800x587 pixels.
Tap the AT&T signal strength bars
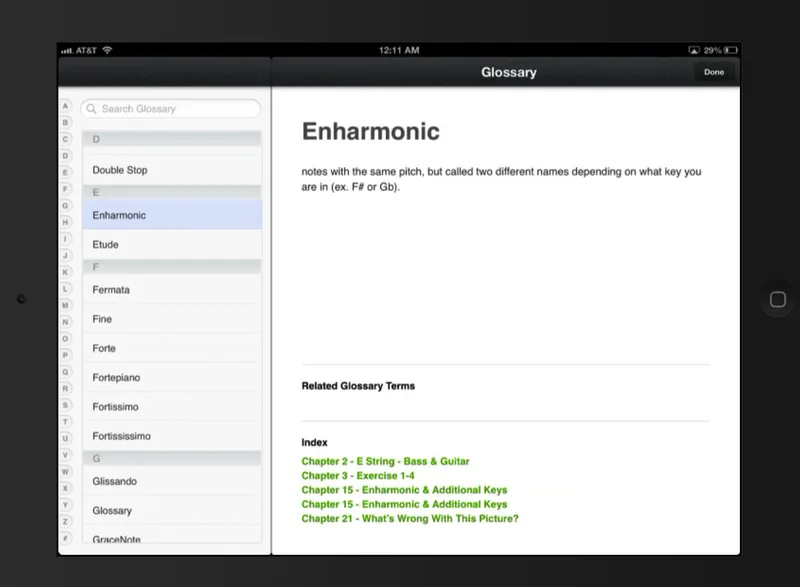click(67, 50)
